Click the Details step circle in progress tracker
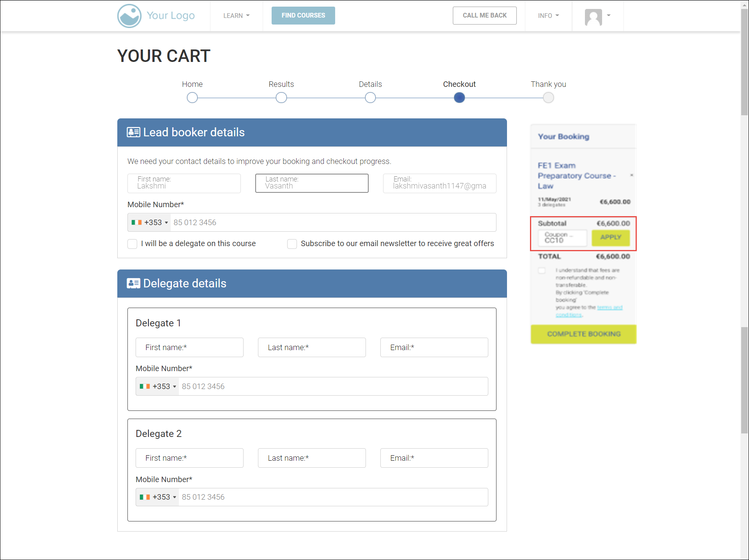Image resolution: width=749 pixels, height=560 pixels. pyautogui.click(x=370, y=98)
